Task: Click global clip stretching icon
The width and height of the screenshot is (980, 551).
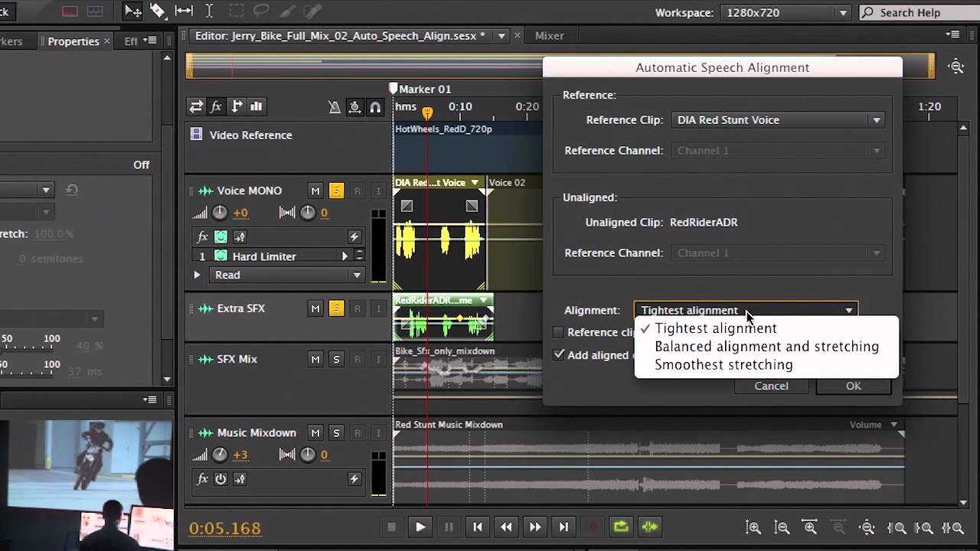Action: [354, 107]
